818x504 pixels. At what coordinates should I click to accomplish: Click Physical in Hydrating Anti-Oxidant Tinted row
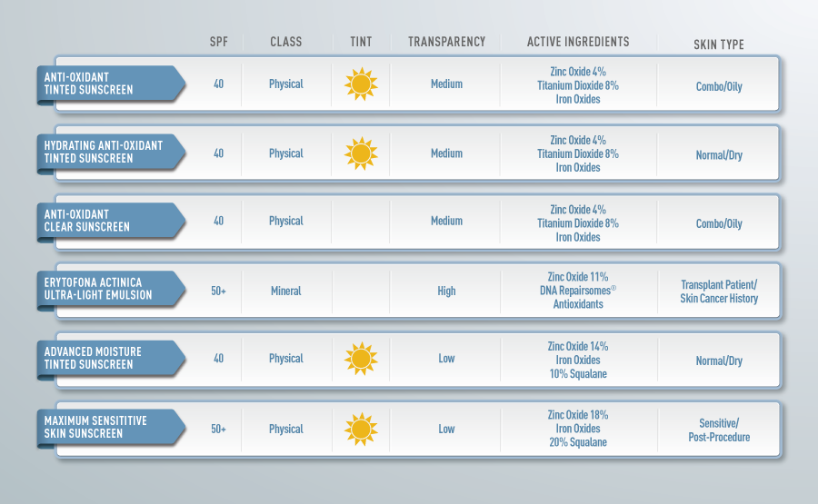coord(286,153)
